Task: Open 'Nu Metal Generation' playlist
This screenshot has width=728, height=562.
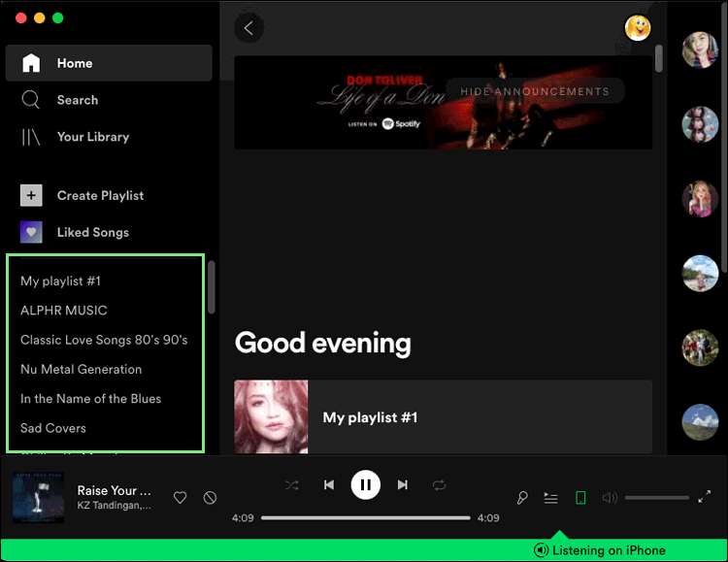Action: 82,369
